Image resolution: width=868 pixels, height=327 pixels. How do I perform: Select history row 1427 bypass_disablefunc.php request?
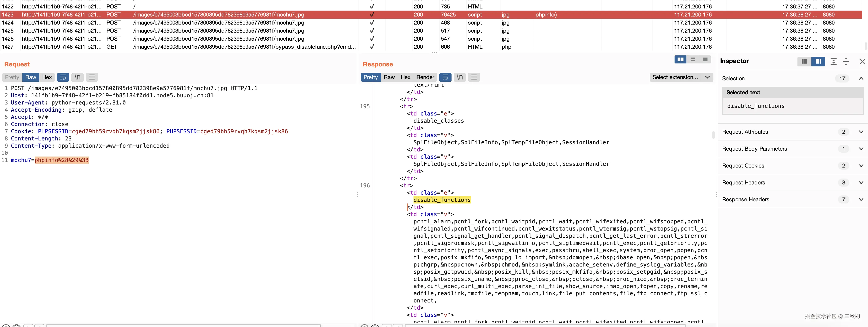click(244, 47)
